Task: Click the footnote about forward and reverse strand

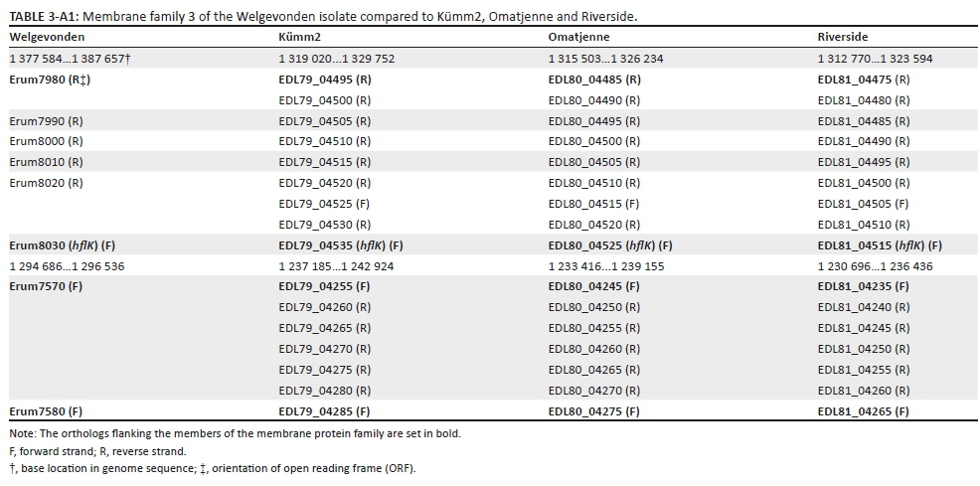Action: pos(97,451)
